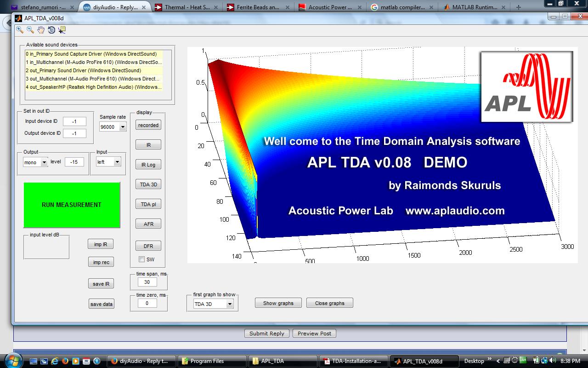The height and width of the screenshot is (368, 588).
Task: Click Switch Between Windows quick launch icon
Action: pyautogui.click(x=44, y=361)
